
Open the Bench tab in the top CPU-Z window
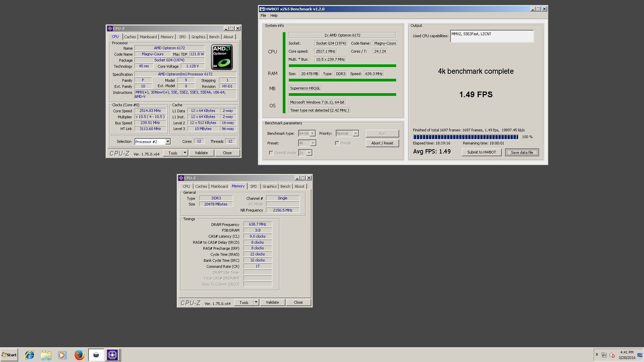[x=214, y=37]
